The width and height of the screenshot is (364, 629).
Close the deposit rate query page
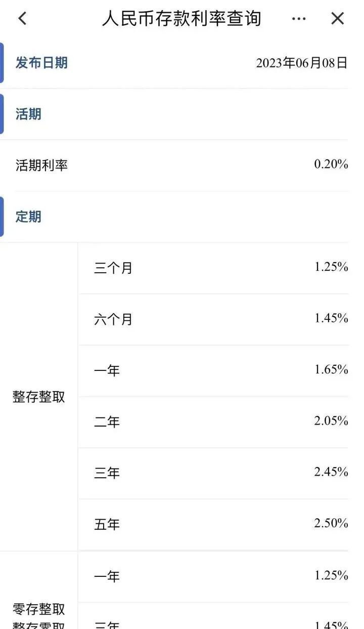337,19
